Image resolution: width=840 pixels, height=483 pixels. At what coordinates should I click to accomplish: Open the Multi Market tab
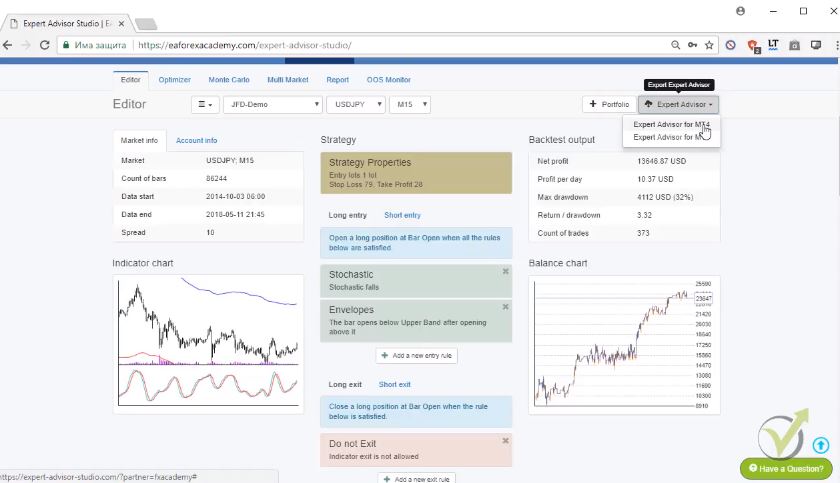pyautogui.click(x=288, y=80)
